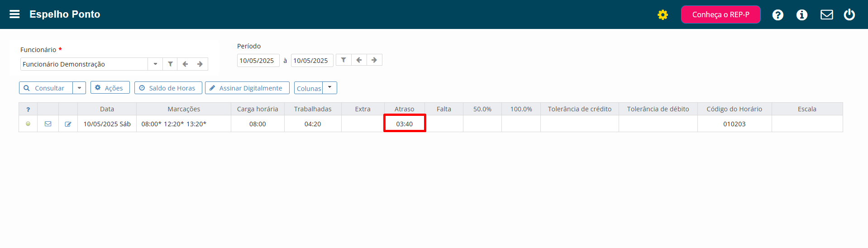Click the envelope icon in the 10/05/2025 row
The width and height of the screenshot is (868, 248).
(x=48, y=124)
